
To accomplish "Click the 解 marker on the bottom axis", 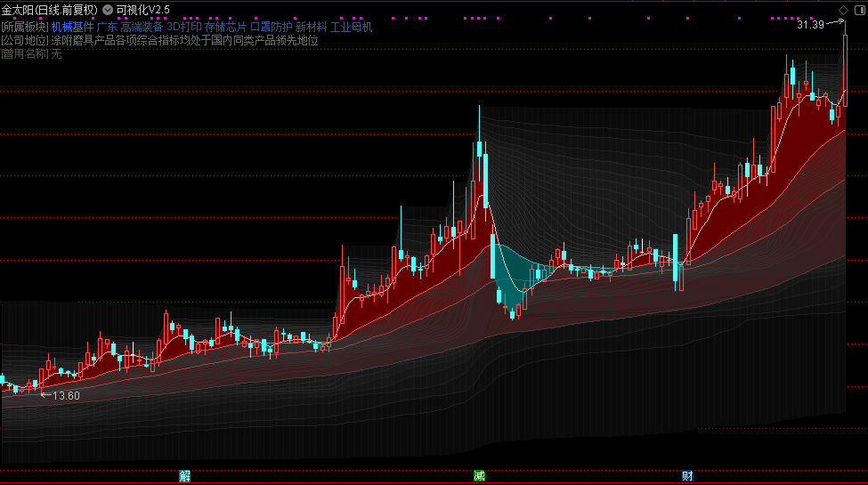I will coord(184,475).
